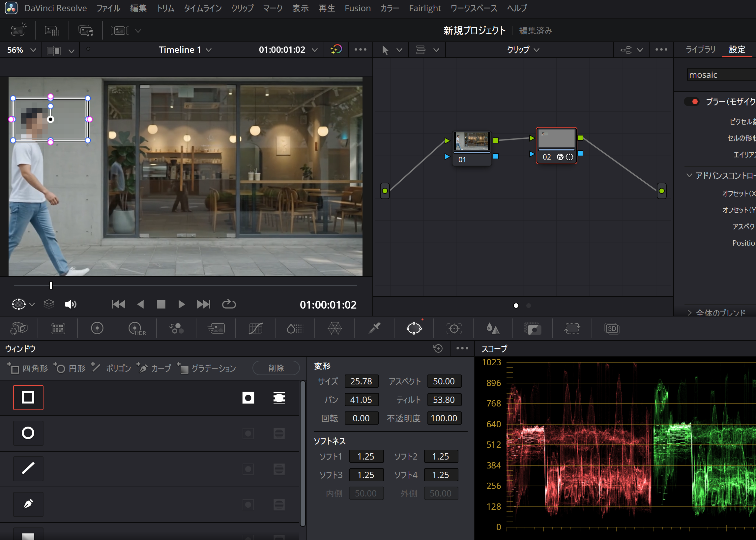
Task: Select the Qualifier eyedropper icon
Action: click(374, 329)
